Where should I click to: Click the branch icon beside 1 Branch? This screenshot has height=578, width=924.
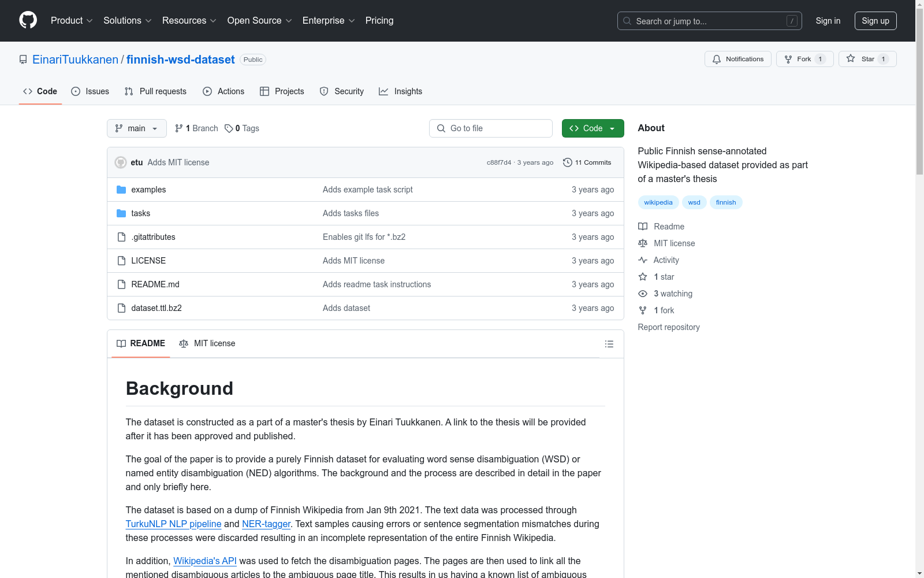(179, 128)
